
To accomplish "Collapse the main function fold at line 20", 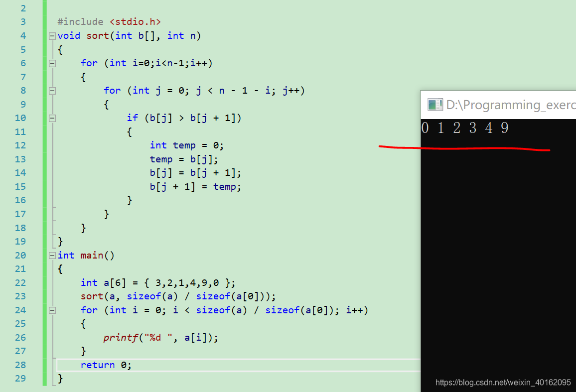I will [52, 256].
